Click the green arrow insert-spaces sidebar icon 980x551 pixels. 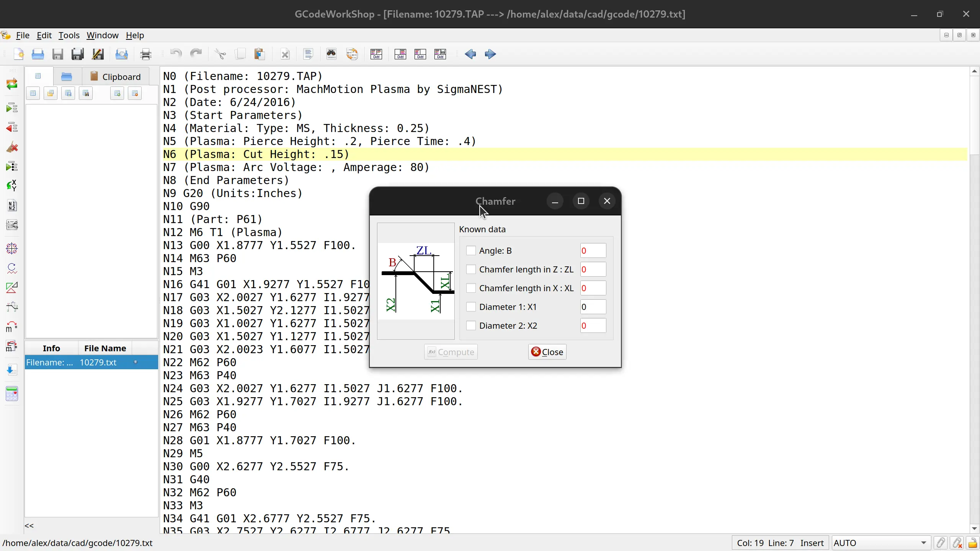(12, 108)
